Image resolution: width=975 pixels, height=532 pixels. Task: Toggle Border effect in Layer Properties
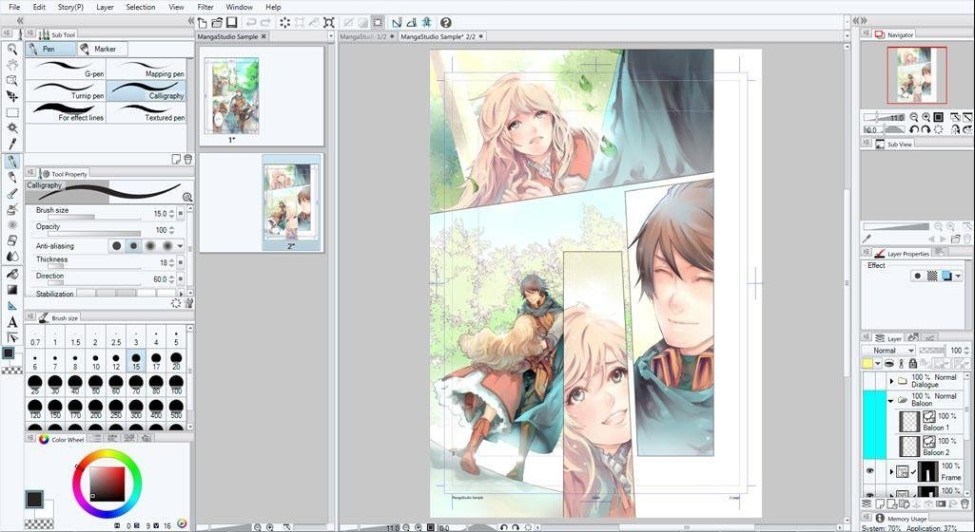[x=917, y=276]
